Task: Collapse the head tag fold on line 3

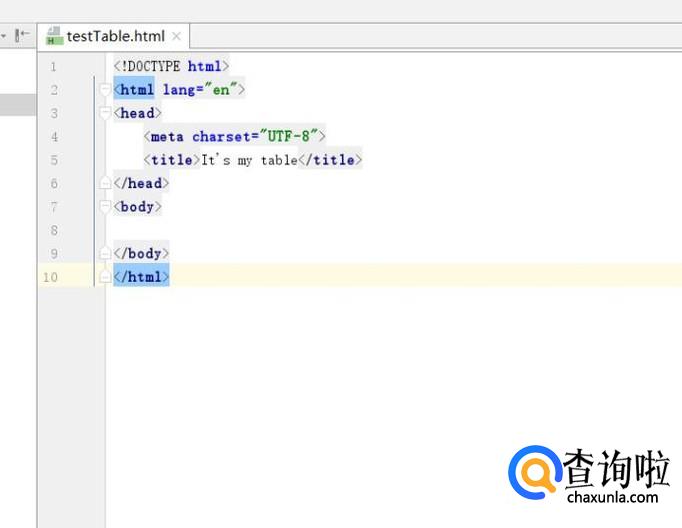Action: point(105,114)
